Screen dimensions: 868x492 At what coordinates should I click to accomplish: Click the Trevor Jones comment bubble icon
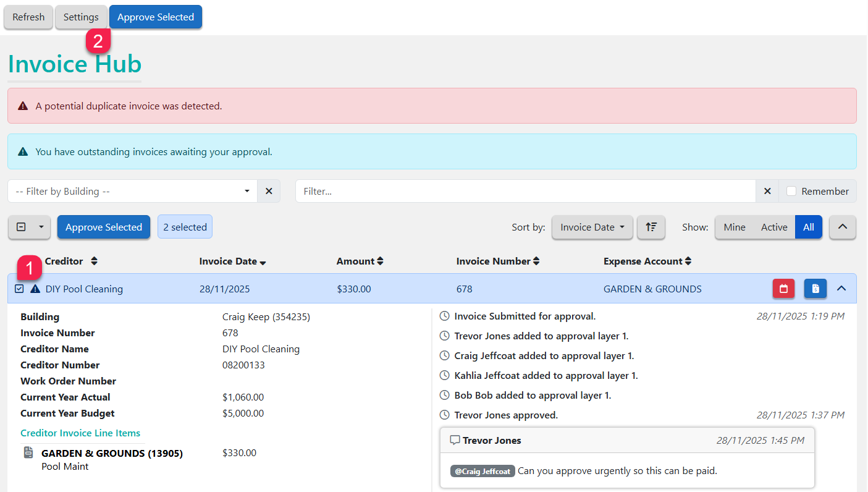(455, 440)
